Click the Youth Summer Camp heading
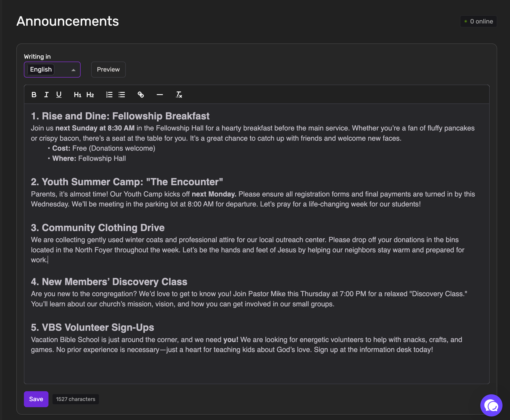This screenshot has height=420, width=510. [127, 182]
